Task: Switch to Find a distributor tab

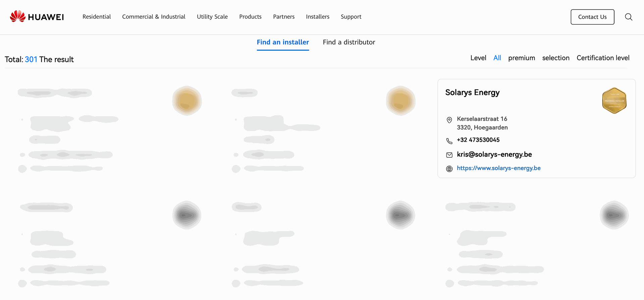Action: point(349,42)
